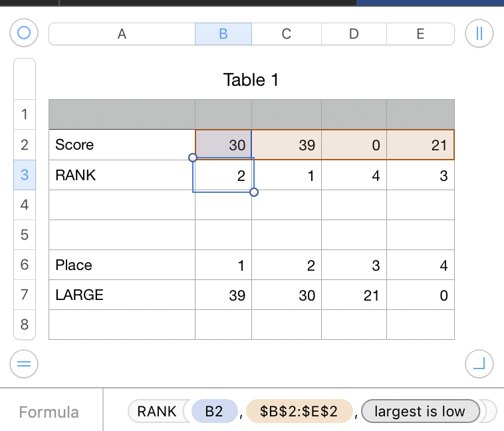Viewport: 504px width, 431px height.
Task: Click the top-left selection handle of cell B3
Action: point(193,158)
